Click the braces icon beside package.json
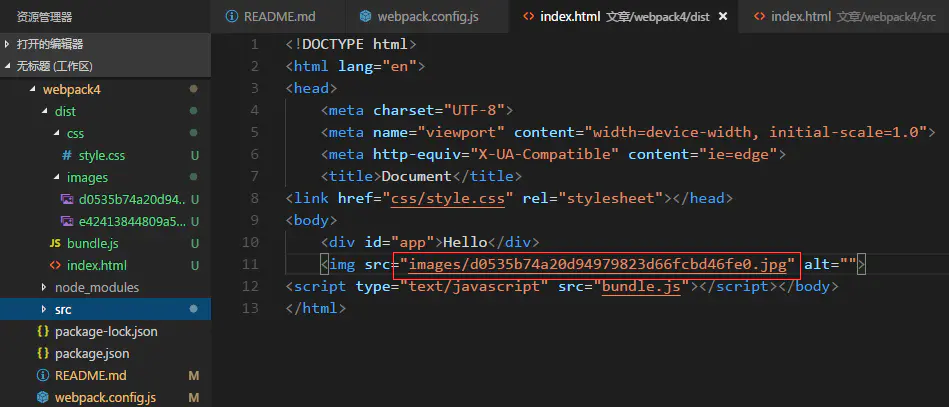949x407 pixels. tap(42, 353)
